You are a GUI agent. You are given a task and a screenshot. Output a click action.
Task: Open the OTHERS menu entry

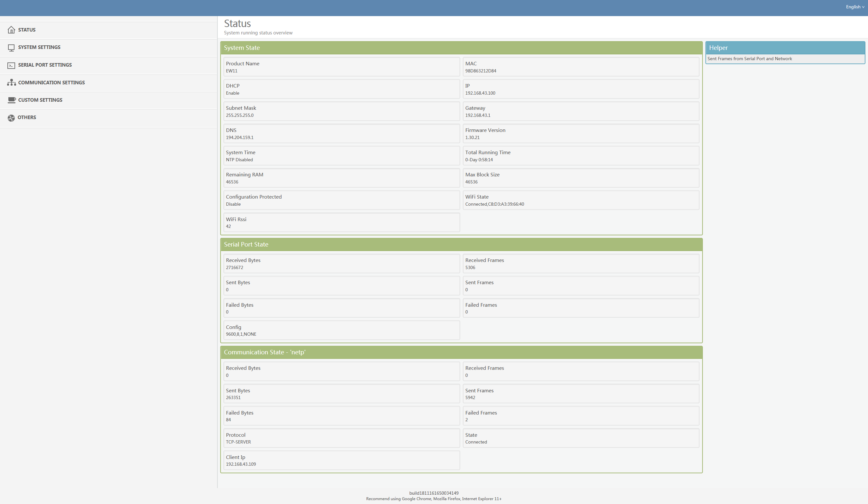point(108,118)
